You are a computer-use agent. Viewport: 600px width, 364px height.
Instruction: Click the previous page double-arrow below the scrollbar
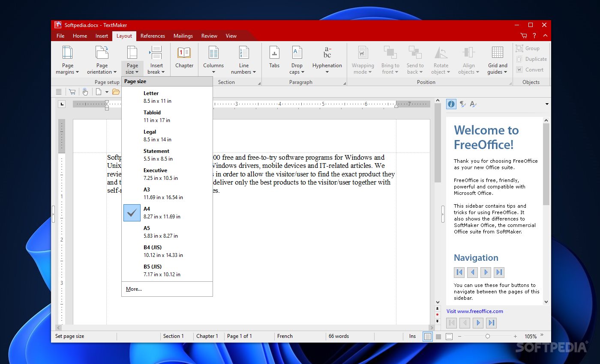coord(437,308)
